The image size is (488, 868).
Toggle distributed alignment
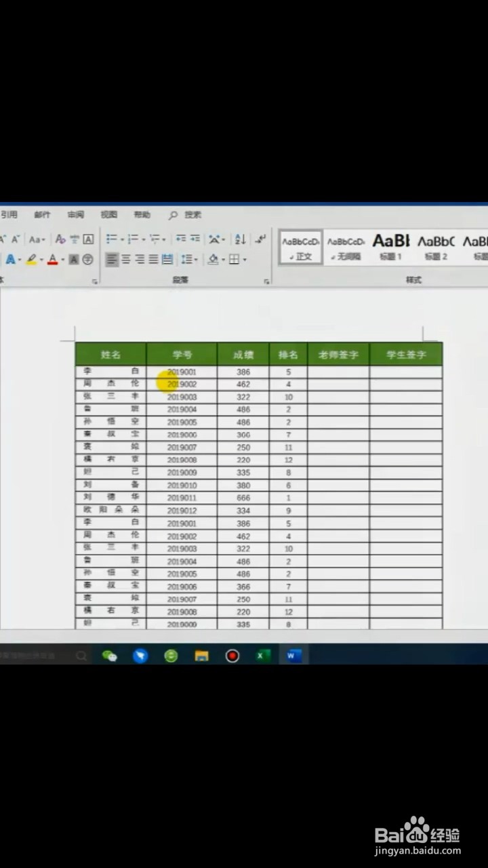coord(167,259)
